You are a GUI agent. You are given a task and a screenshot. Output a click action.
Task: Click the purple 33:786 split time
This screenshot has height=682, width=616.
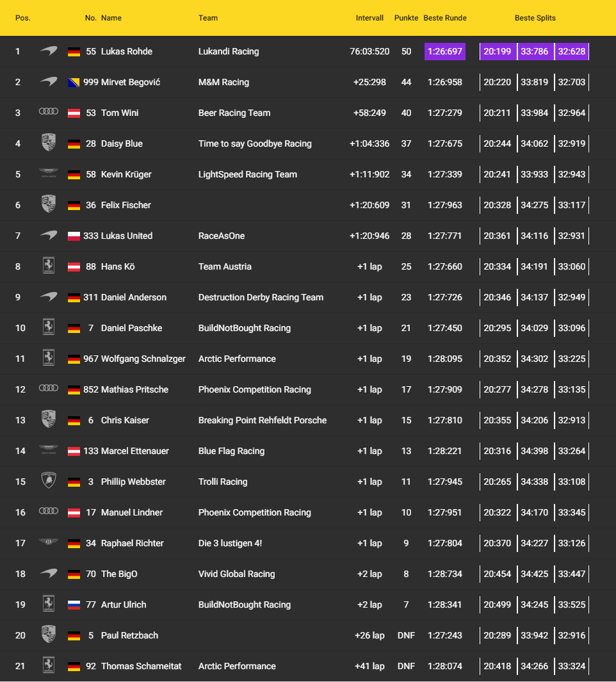pyautogui.click(x=535, y=51)
